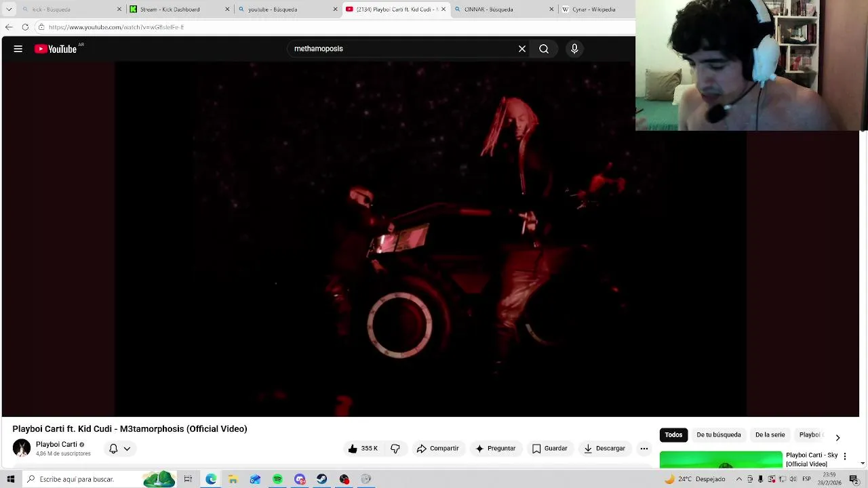Click the Preguntar button
The image size is (868, 488).
[496, 449]
